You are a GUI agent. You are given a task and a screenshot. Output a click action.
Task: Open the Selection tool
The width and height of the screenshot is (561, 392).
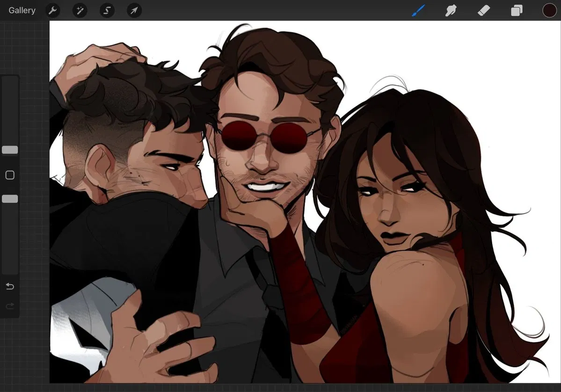107,10
